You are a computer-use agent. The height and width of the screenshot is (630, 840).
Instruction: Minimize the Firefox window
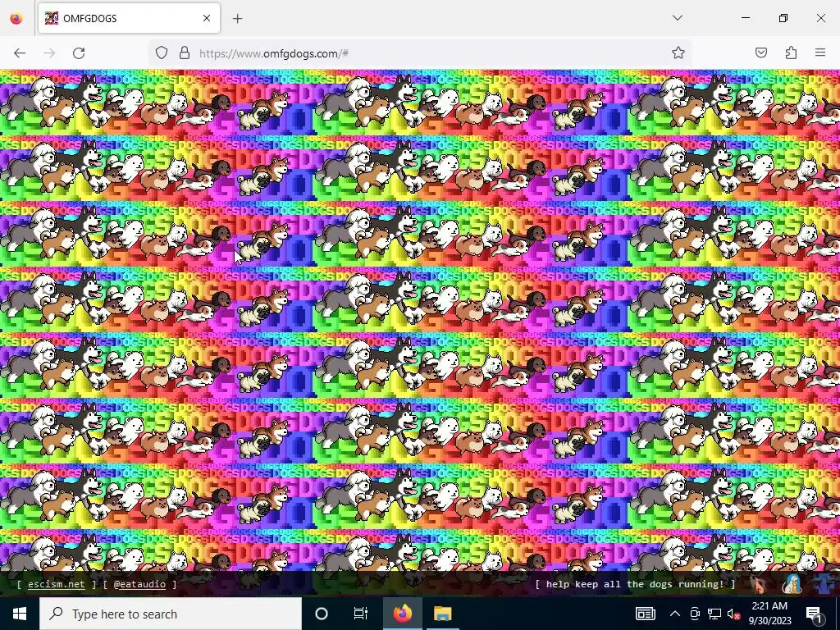(745, 18)
